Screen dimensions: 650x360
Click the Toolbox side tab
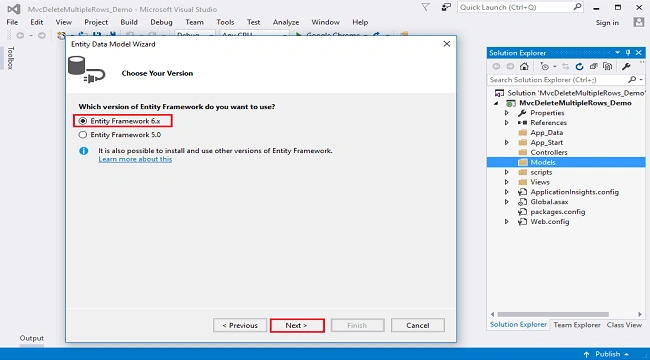(10, 58)
